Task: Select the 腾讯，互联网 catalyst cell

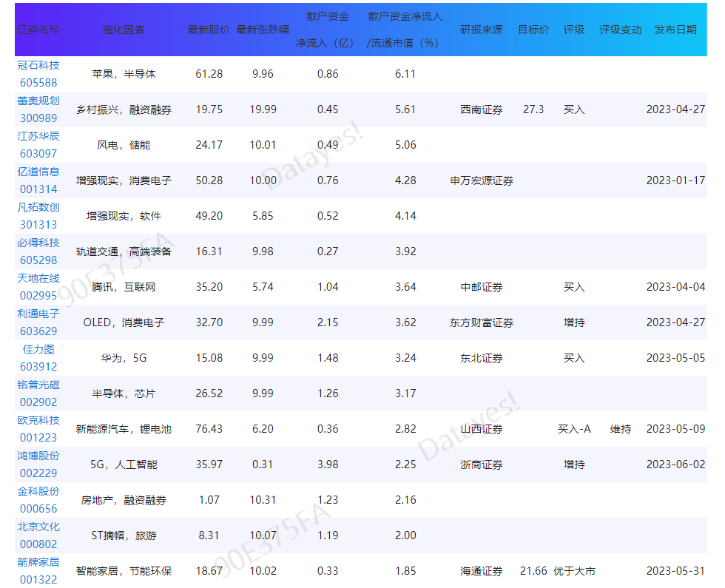Action: 124,287
